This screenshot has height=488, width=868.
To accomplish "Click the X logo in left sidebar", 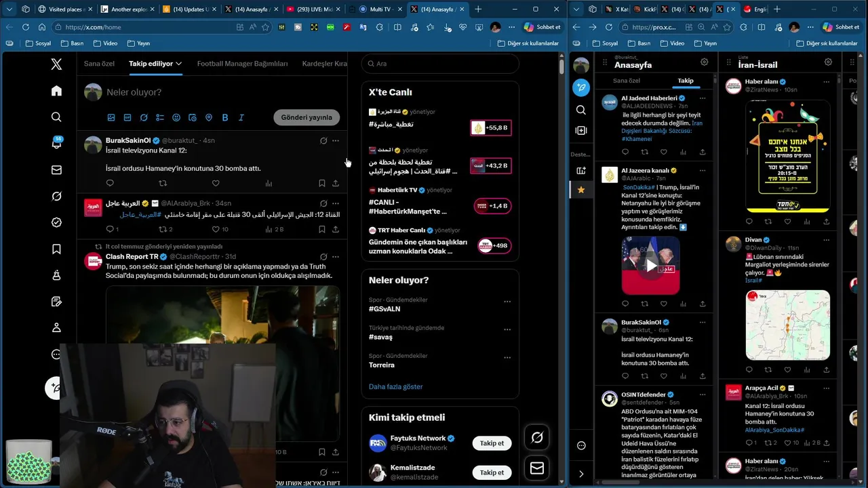I will [x=56, y=64].
